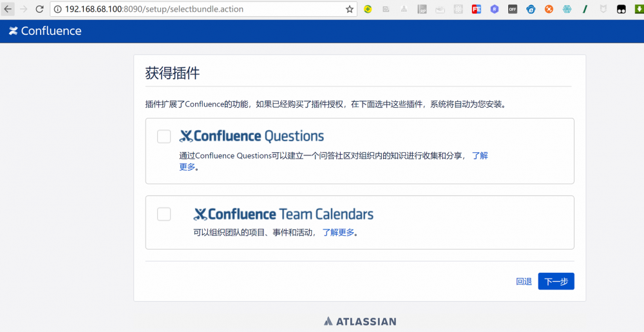This screenshot has width=644, height=332.
Task: Click the 回退 back link
Action: tap(524, 282)
